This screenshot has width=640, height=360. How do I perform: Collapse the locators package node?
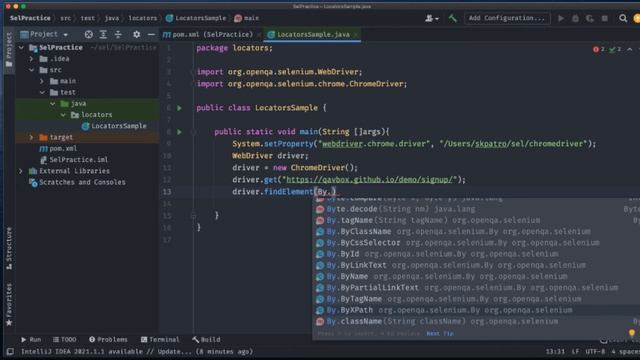[63, 115]
